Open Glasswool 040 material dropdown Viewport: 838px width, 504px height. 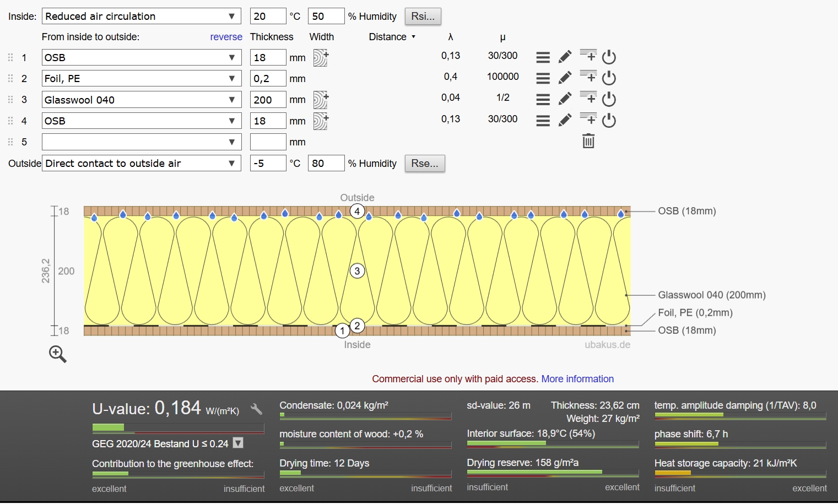[141, 100]
